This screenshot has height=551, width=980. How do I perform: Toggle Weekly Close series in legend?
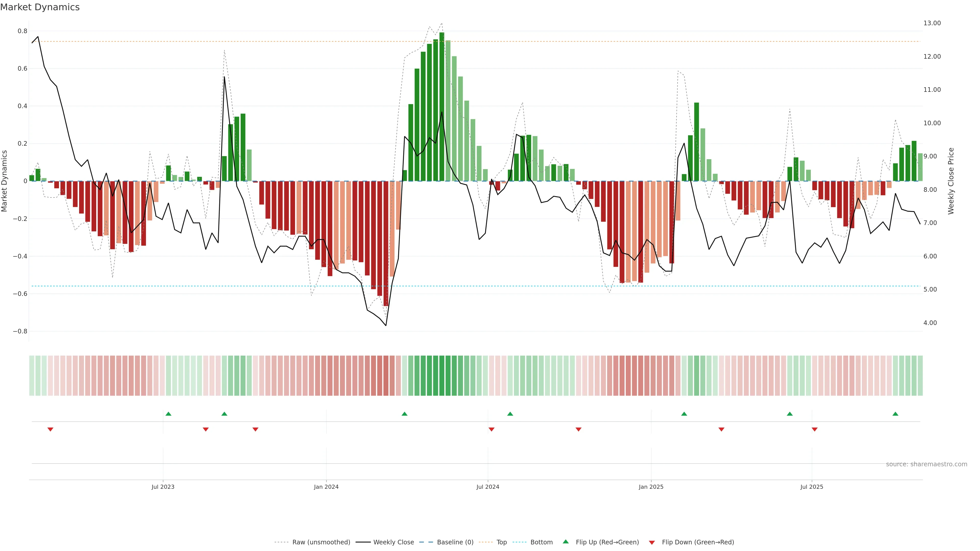[393, 542]
